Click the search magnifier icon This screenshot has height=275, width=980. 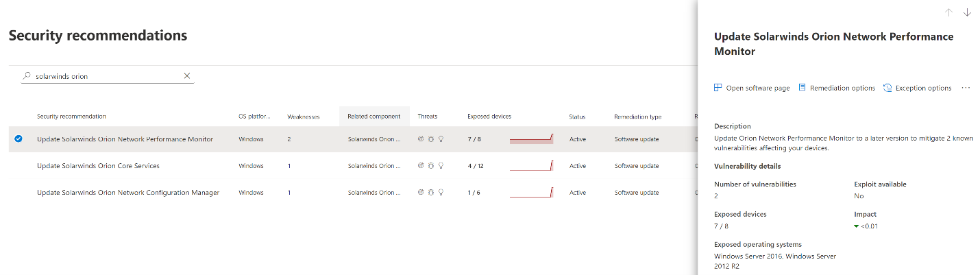(27, 76)
